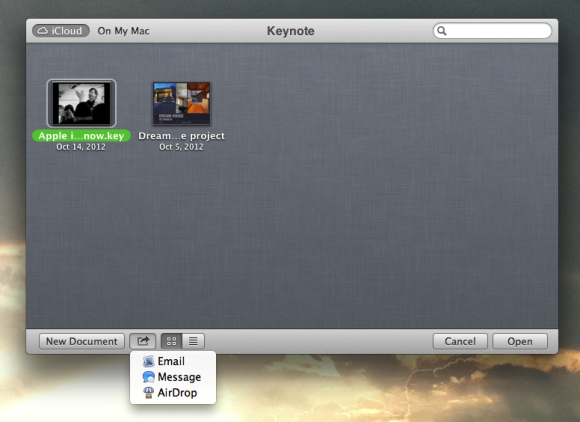Viewport: 580px width, 422px height.
Task: Click the Messages bubble icon
Action: 148,377
